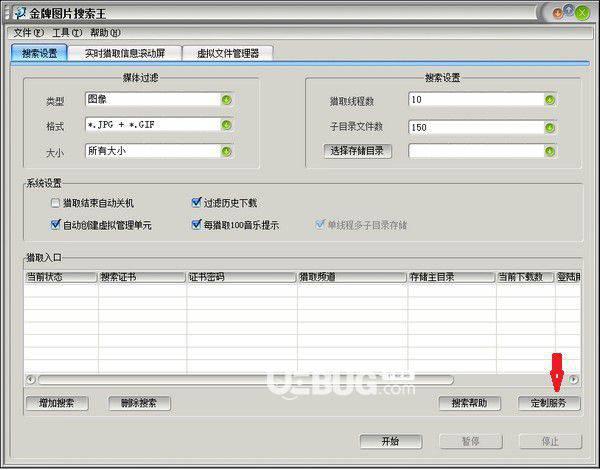
Task: Click the scroll right arrow of the list
Action: [x=573, y=379]
